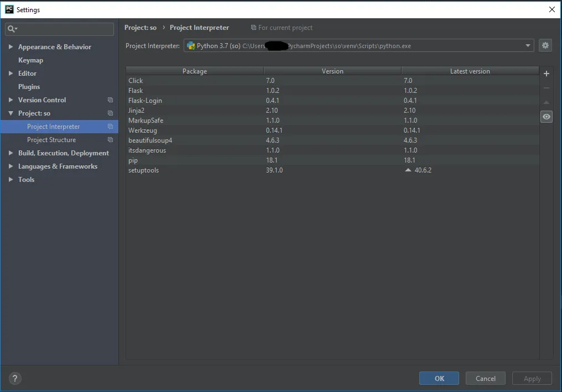The width and height of the screenshot is (562, 392).
Task: Select the Project Interpreter tree item
Action: pyautogui.click(x=60, y=127)
